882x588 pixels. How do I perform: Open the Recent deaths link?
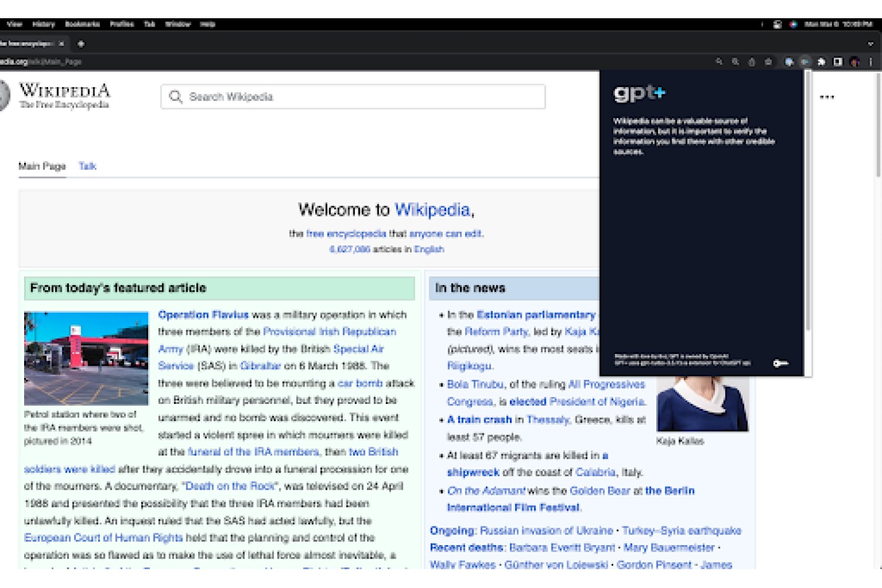(x=467, y=548)
